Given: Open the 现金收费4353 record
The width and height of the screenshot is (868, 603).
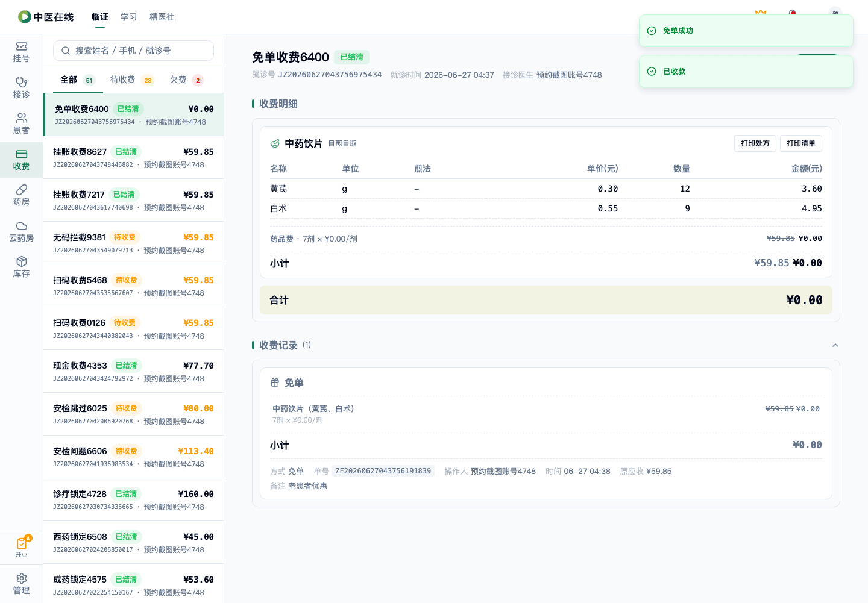Looking at the screenshot, I should [133, 371].
